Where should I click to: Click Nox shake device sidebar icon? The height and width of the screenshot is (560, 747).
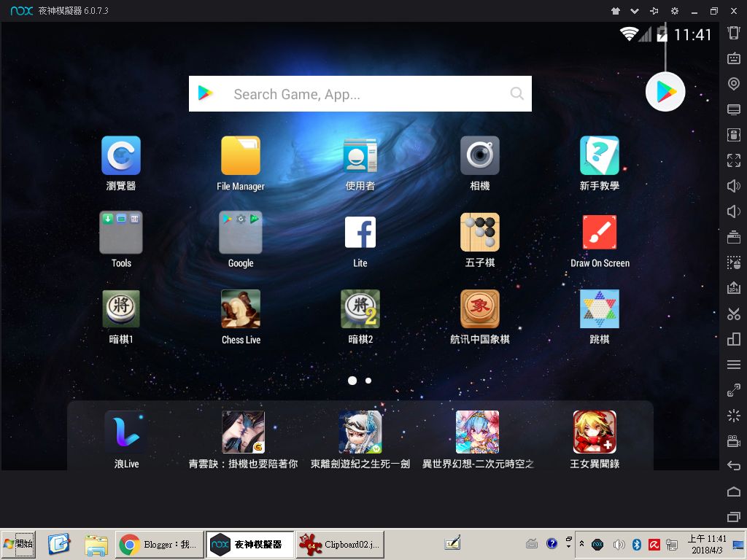coord(734,33)
